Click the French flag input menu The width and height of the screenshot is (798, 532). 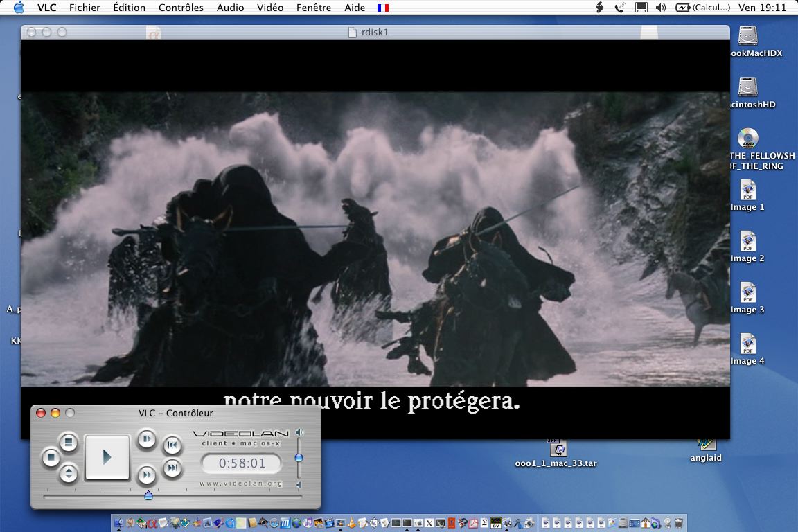coord(382,8)
